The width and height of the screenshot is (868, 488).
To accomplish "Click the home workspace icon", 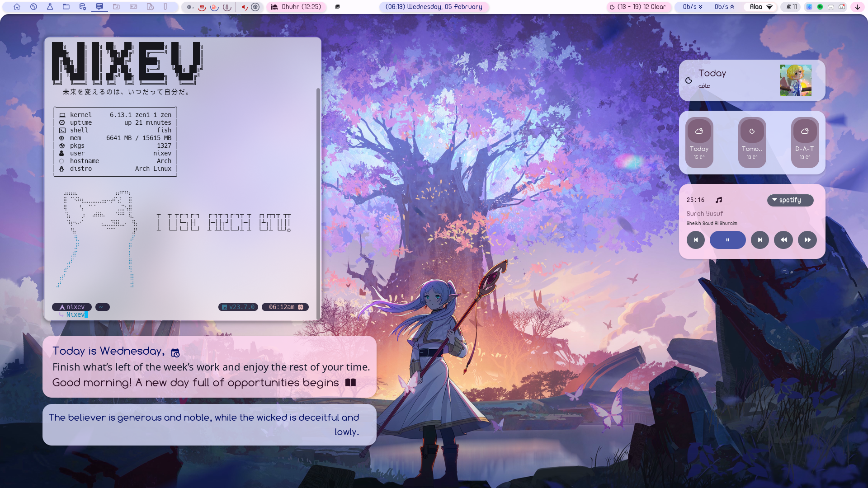I will (17, 7).
